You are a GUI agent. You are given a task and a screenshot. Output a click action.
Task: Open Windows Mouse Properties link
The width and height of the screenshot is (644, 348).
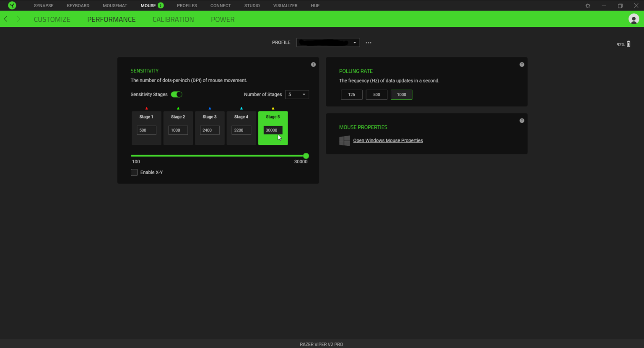pos(388,141)
